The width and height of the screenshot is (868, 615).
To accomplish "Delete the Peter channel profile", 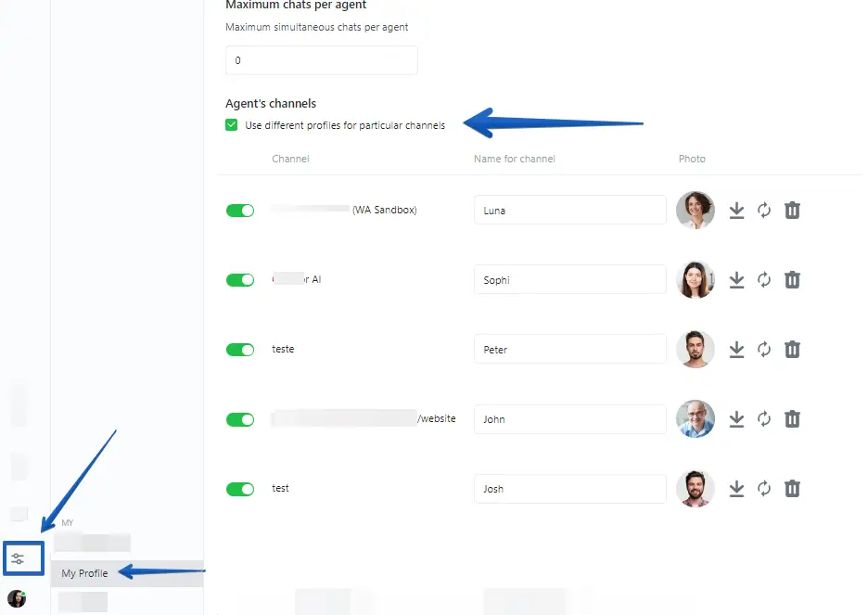I will tap(792, 350).
